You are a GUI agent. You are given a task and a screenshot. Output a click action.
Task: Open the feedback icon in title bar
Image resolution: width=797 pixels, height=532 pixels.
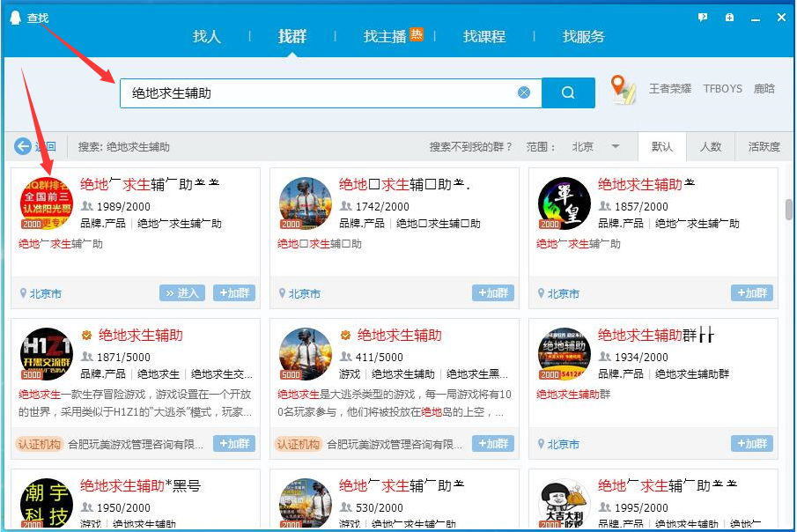[703, 17]
